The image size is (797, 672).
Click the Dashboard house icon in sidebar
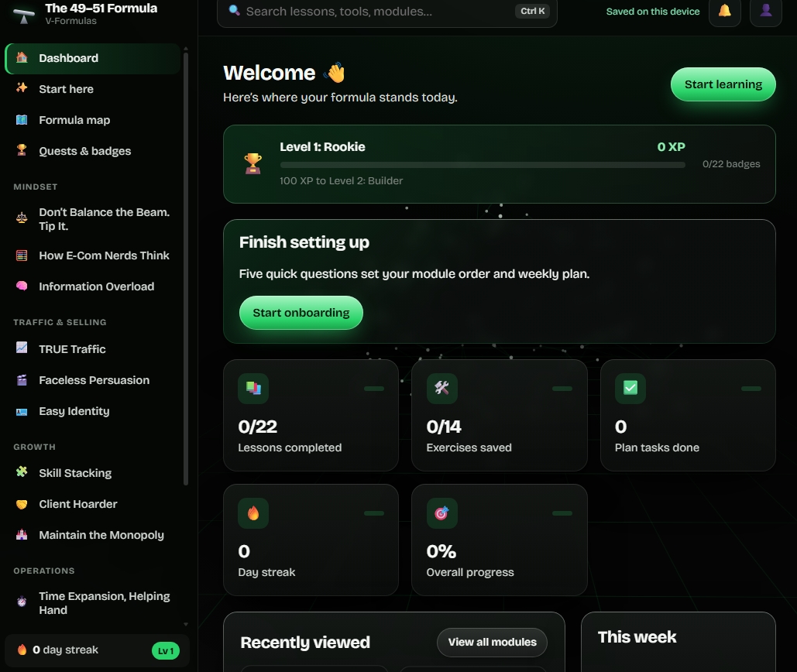point(22,57)
